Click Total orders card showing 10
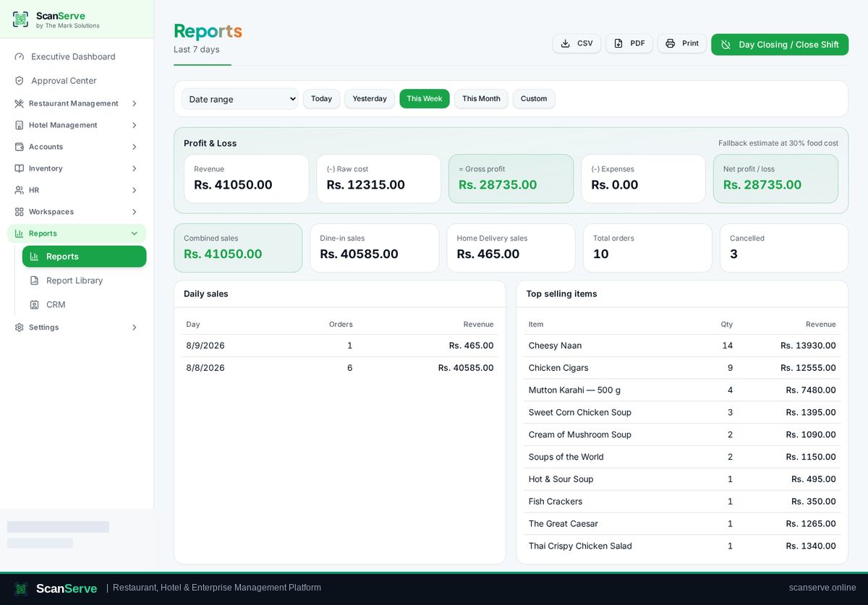Viewport: 868px width, 605px height. coord(647,248)
